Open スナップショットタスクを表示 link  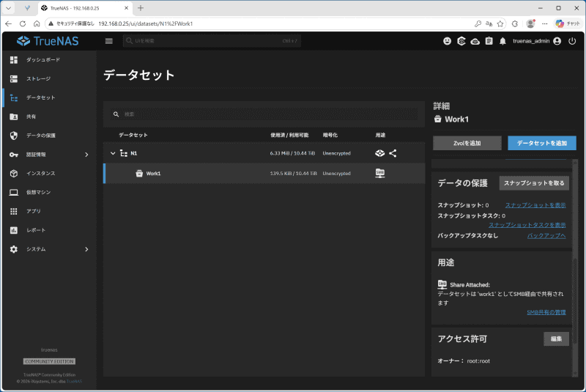click(527, 225)
